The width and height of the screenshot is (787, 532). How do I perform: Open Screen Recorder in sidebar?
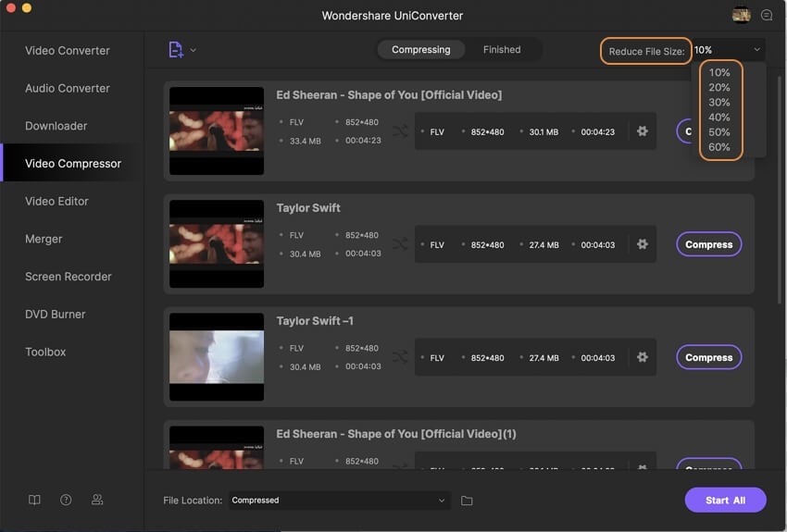(69, 277)
